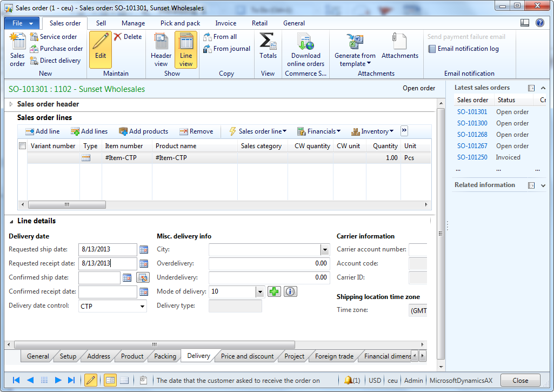Viewport: 554px width, 392px height.
Task: Open the Price and discount tab
Action: (x=247, y=356)
